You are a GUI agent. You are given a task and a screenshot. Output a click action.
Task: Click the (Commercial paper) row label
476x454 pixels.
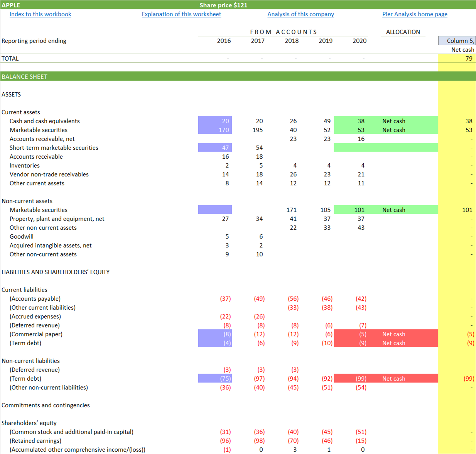click(36, 334)
